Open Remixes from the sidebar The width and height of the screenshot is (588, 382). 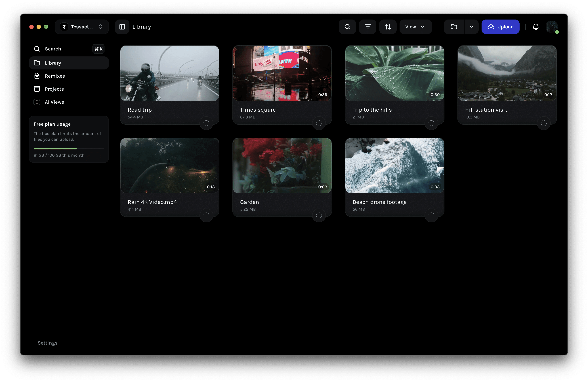point(55,76)
